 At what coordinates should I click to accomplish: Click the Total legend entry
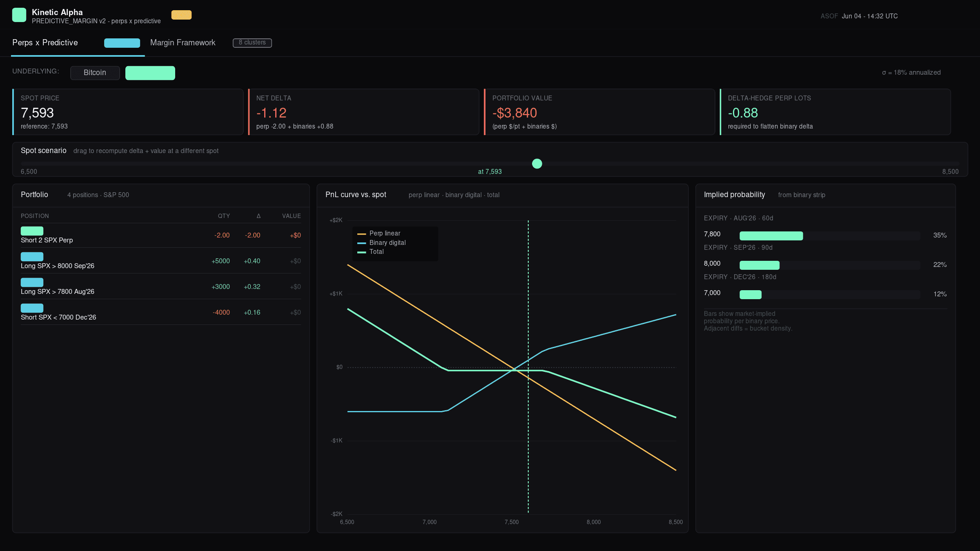[370, 252]
